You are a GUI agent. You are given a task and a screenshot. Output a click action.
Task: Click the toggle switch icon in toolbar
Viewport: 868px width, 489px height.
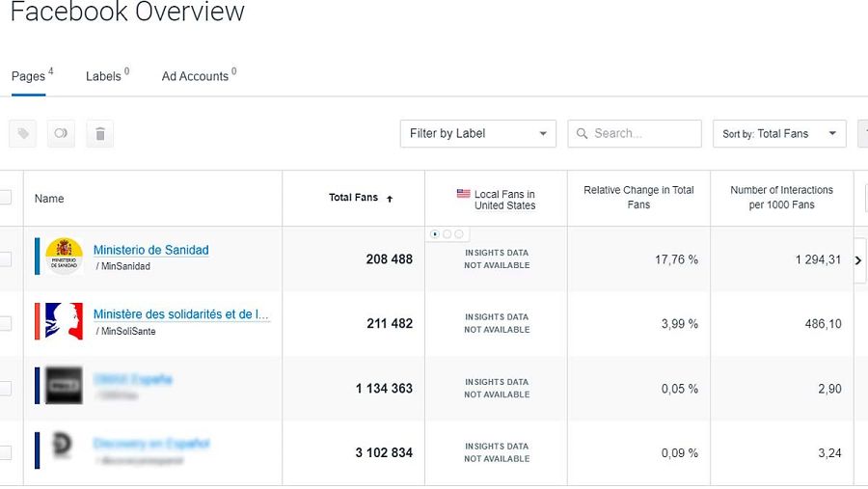(x=61, y=134)
